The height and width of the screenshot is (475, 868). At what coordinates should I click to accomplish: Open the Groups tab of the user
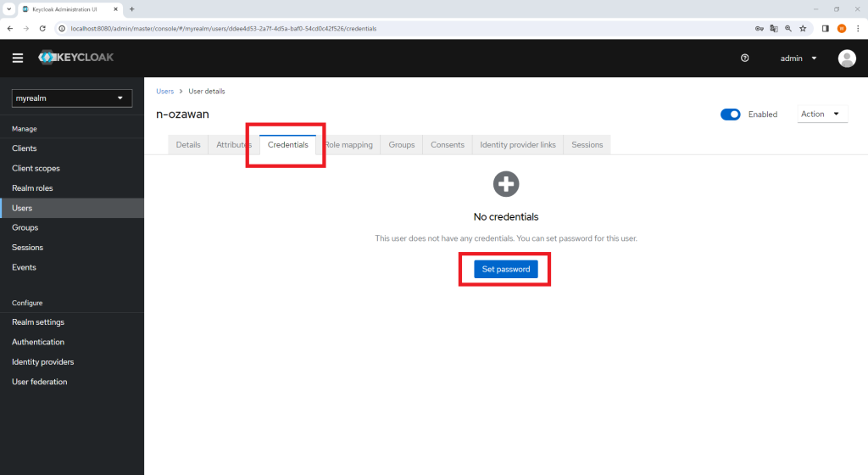[x=401, y=144]
